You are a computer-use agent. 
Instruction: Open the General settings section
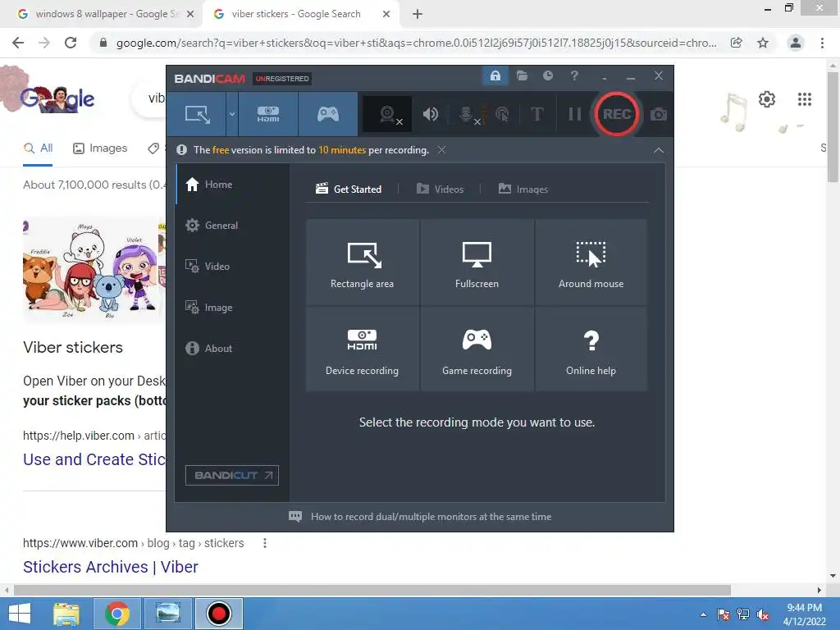click(233, 226)
